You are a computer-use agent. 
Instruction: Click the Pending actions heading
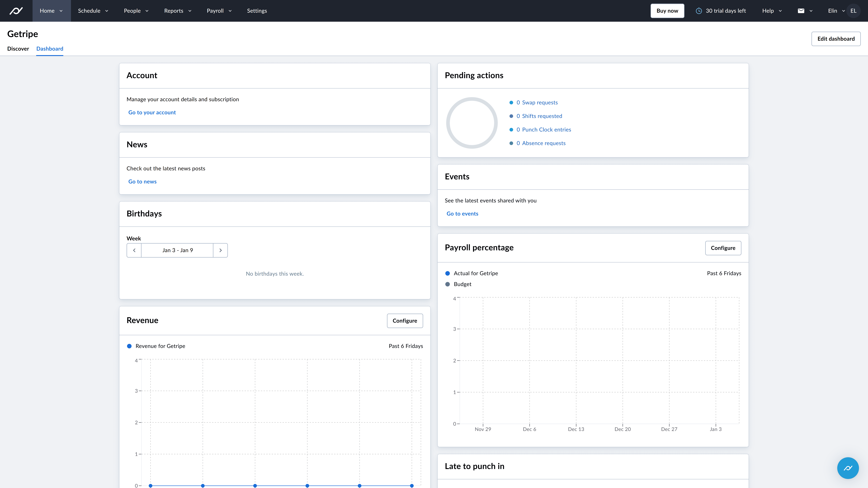tap(474, 75)
